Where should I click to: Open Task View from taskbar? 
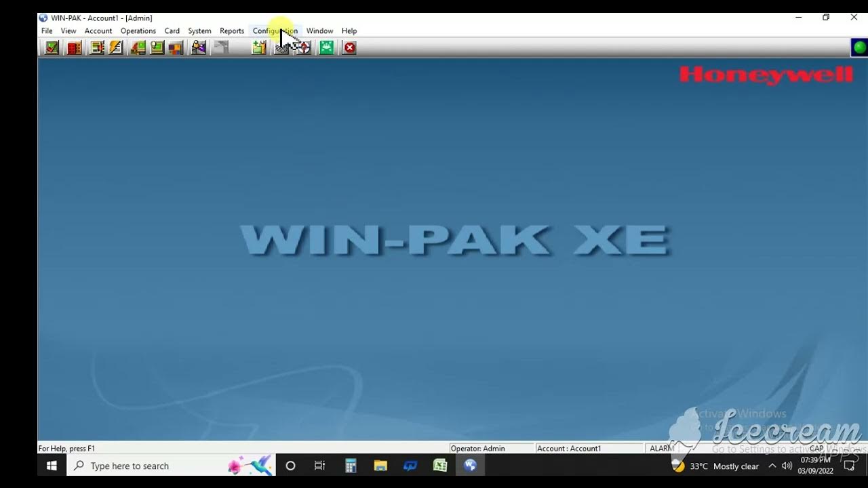320,466
